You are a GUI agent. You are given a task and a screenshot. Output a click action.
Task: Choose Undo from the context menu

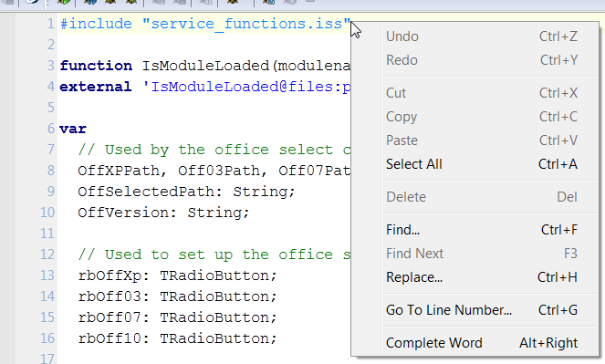tap(482, 36)
